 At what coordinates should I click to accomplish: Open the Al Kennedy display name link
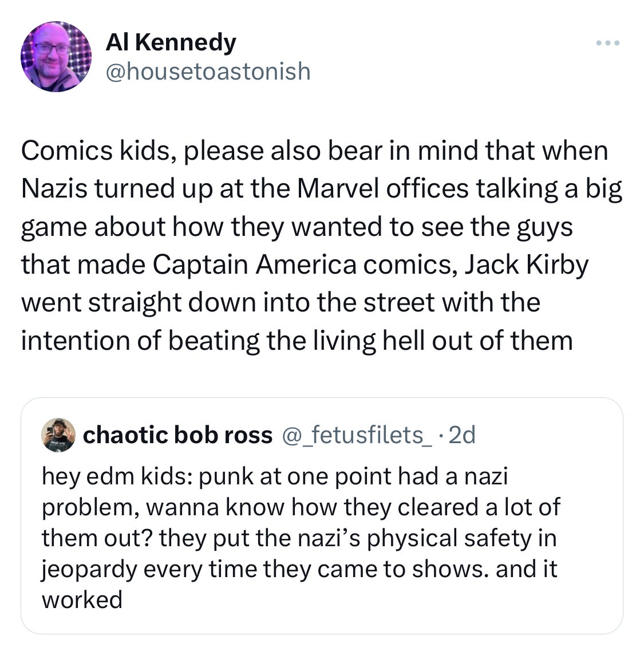[x=170, y=42]
